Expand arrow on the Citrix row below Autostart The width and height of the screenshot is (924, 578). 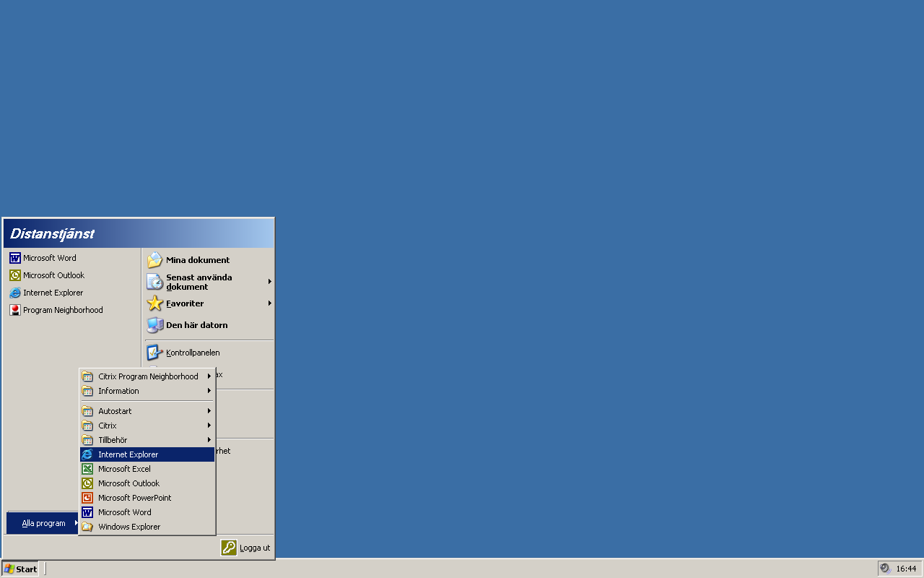coord(209,426)
